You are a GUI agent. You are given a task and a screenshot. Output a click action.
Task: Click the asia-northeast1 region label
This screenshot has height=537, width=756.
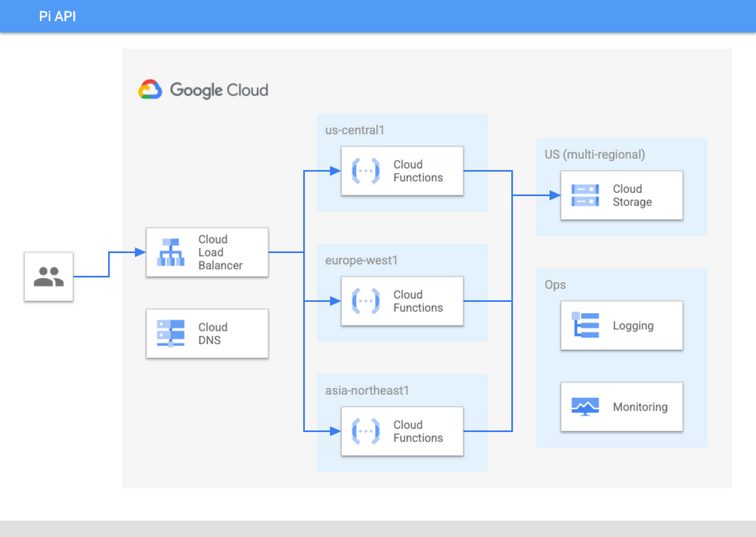pos(367,390)
